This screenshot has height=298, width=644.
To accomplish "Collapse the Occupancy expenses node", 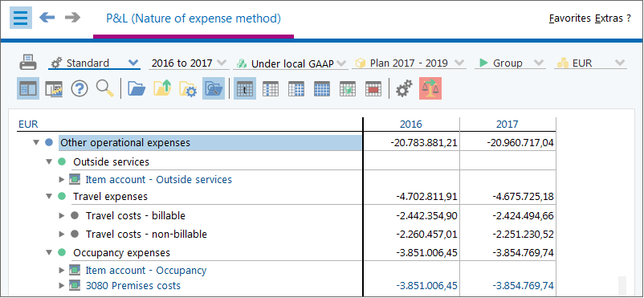I will [x=49, y=252].
